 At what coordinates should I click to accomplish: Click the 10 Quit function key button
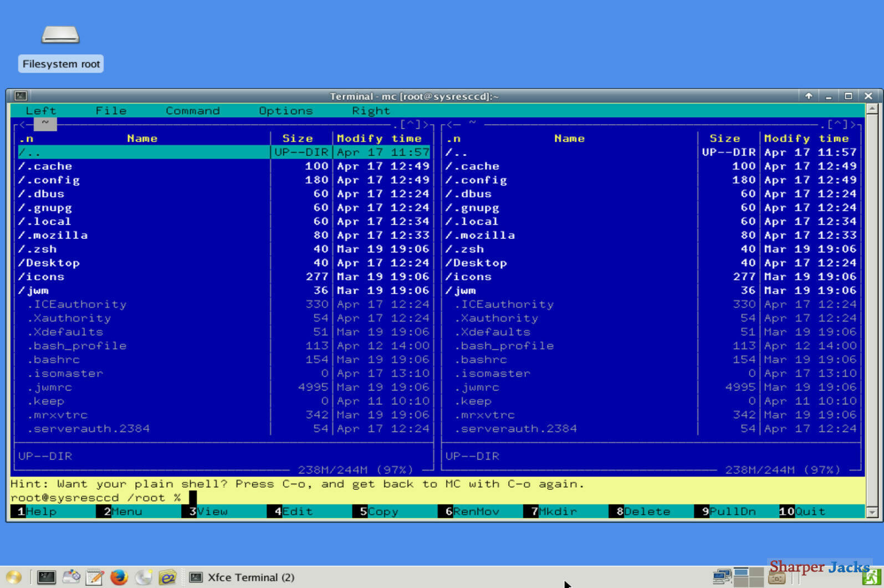pyautogui.click(x=802, y=511)
